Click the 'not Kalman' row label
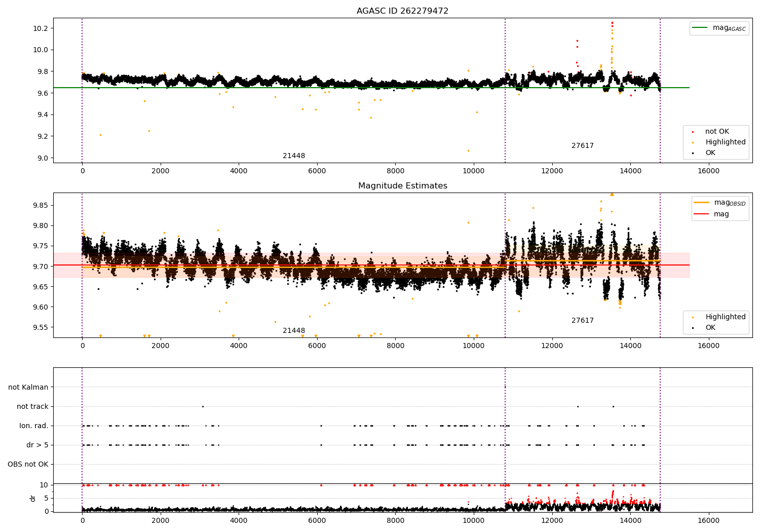Viewport: 760px width, 532px height. click(28, 388)
